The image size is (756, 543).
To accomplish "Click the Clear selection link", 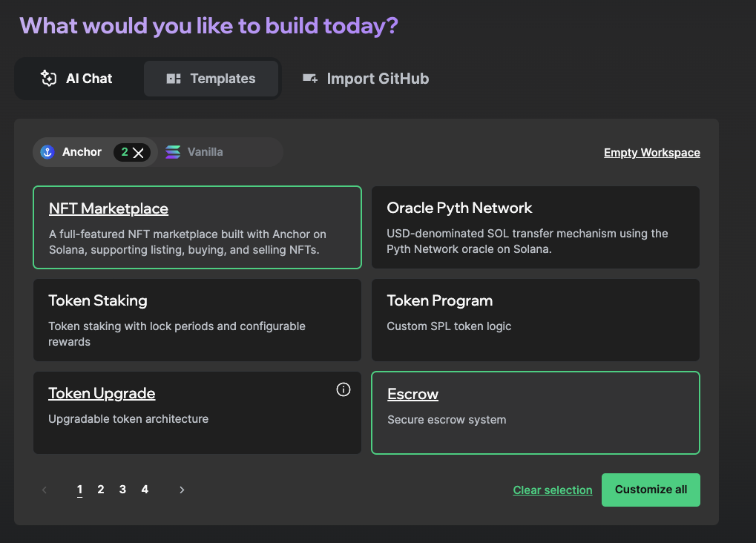I will 553,490.
